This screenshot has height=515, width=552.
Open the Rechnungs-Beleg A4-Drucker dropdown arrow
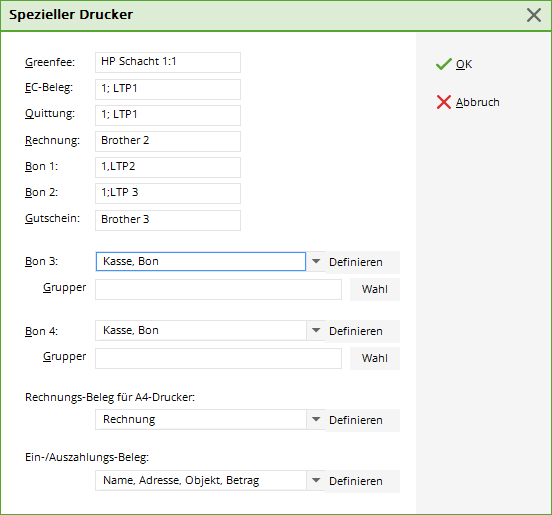click(316, 420)
